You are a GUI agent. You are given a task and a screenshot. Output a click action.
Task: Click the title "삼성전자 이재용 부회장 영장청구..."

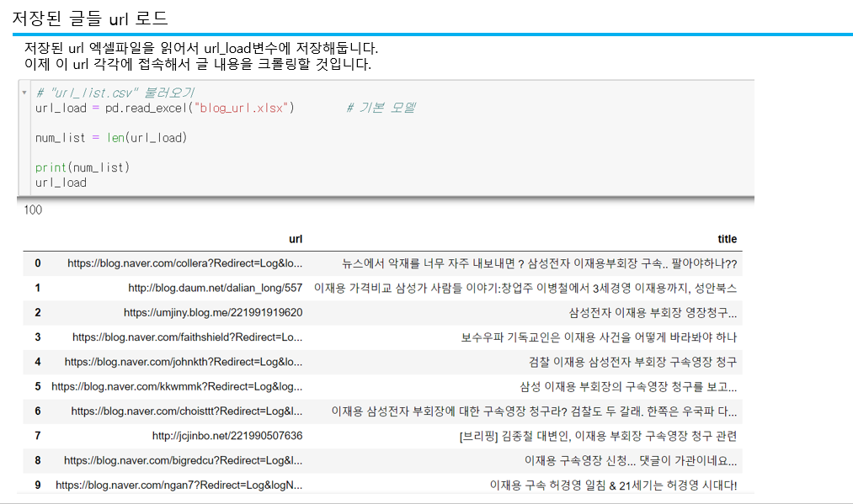tap(653, 313)
